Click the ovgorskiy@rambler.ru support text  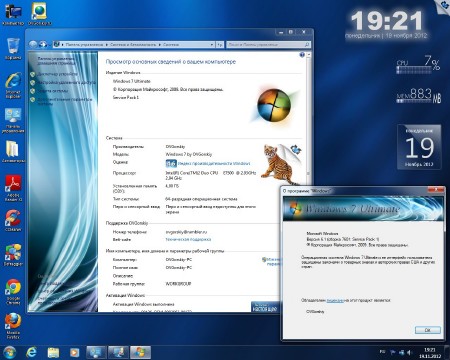click(186, 232)
